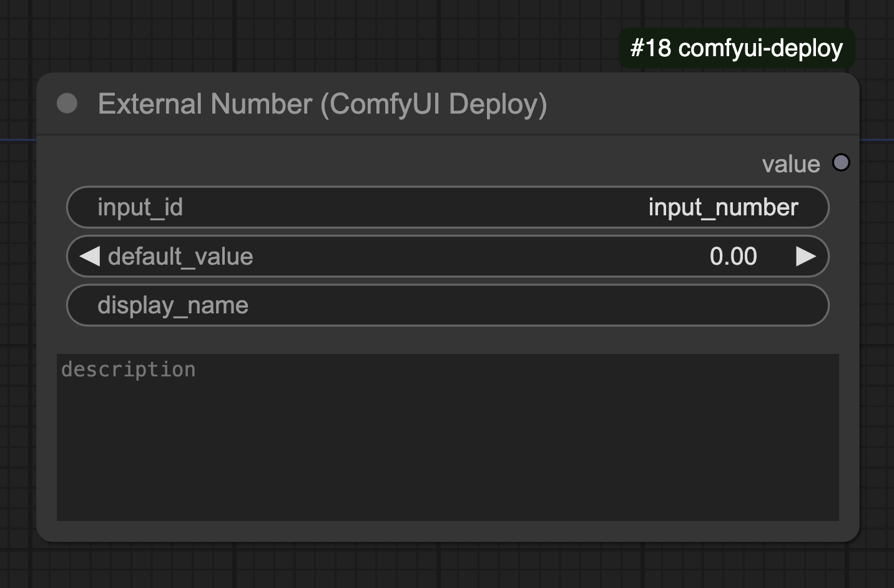Viewport: 894px width, 588px height.
Task: Click the #18 comfyui-deploy badge
Action: (x=735, y=47)
